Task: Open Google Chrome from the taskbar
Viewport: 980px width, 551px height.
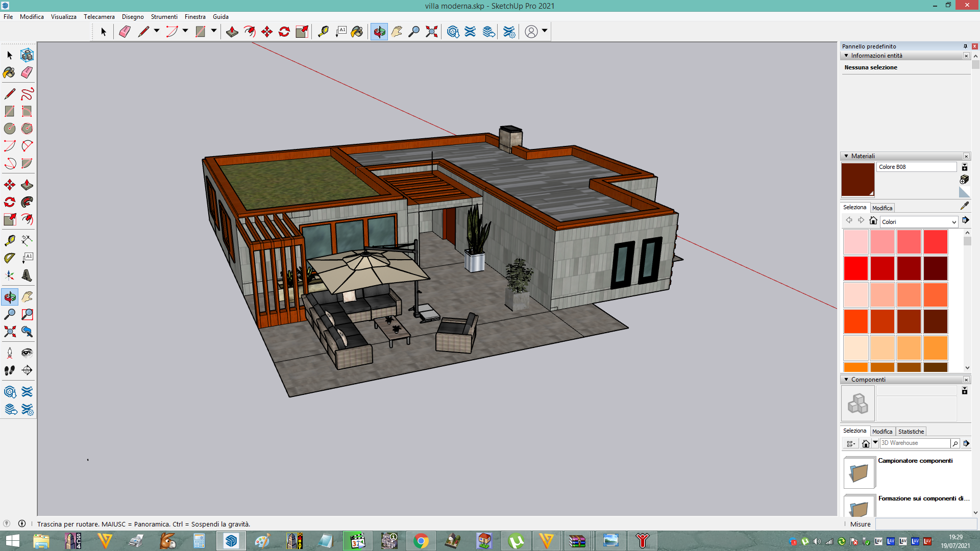Action: point(421,541)
